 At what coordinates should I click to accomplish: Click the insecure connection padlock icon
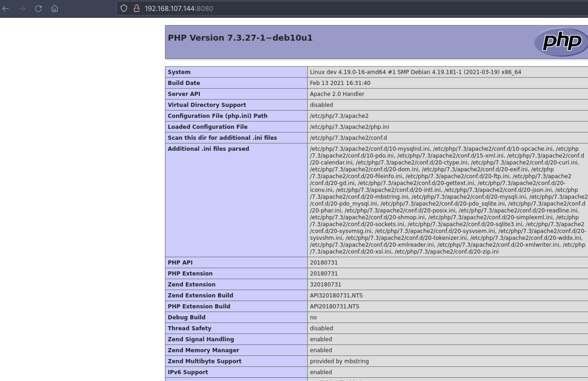[x=137, y=8]
